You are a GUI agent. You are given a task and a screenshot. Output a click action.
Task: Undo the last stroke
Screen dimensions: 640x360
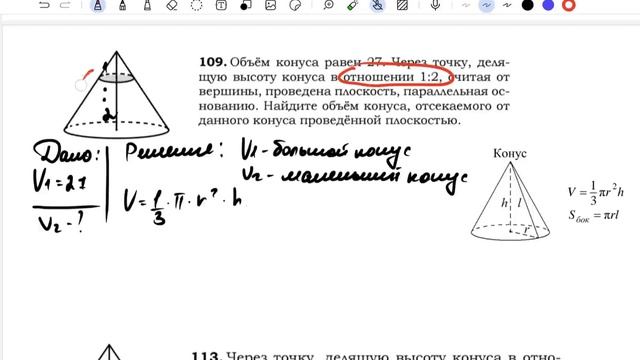[x=44, y=5]
